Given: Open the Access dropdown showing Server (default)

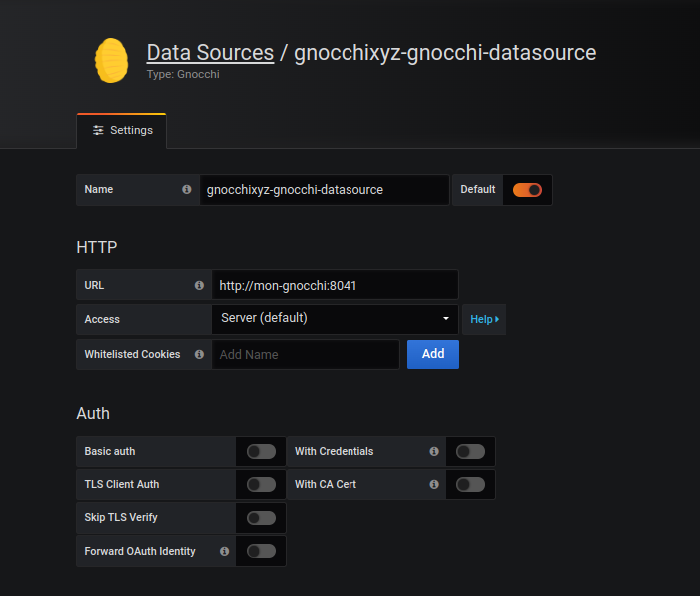Looking at the screenshot, I should tap(335, 318).
